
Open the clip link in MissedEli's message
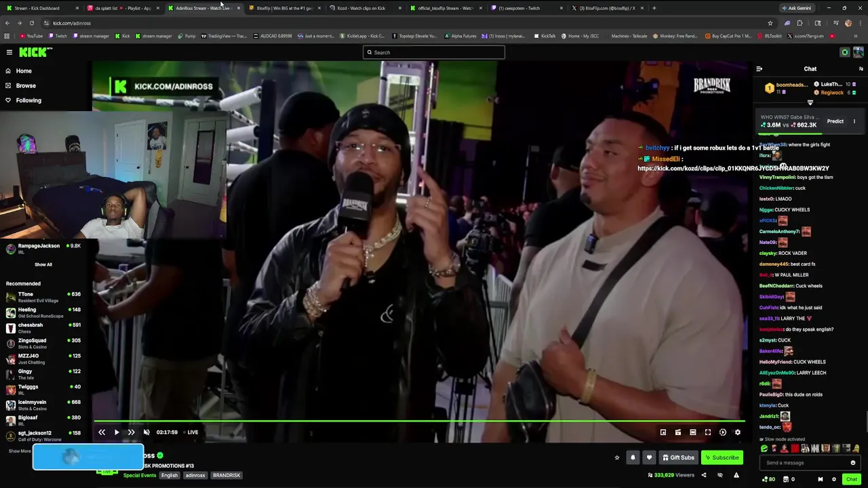point(733,168)
